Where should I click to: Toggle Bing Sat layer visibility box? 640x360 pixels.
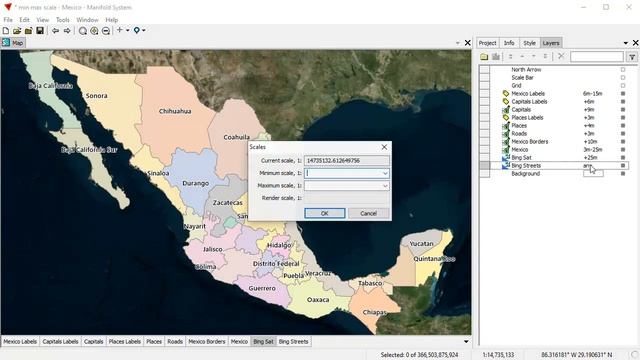click(623, 158)
